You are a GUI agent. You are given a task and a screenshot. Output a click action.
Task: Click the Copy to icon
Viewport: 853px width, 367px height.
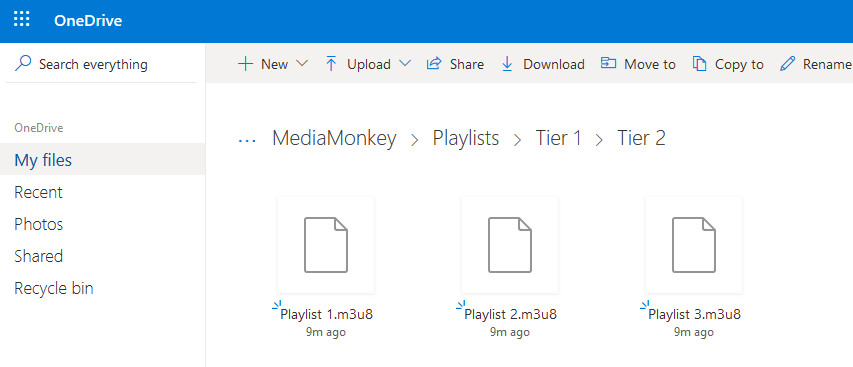click(x=699, y=64)
